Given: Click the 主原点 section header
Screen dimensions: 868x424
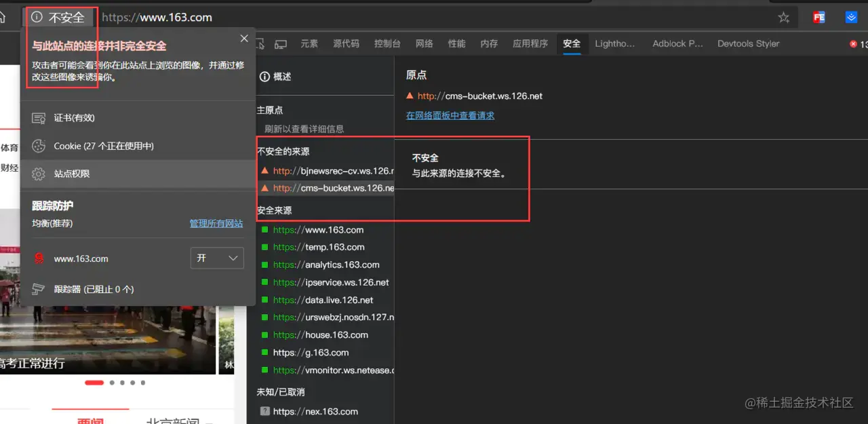Looking at the screenshot, I should tap(270, 110).
